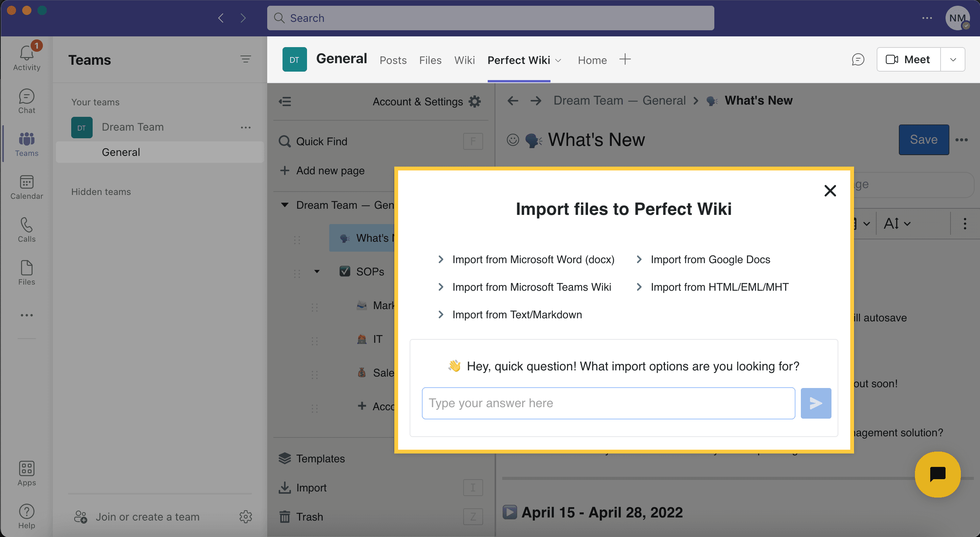This screenshot has width=980, height=537.
Task: Add a new tab with plus icon
Action: pyautogui.click(x=625, y=59)
